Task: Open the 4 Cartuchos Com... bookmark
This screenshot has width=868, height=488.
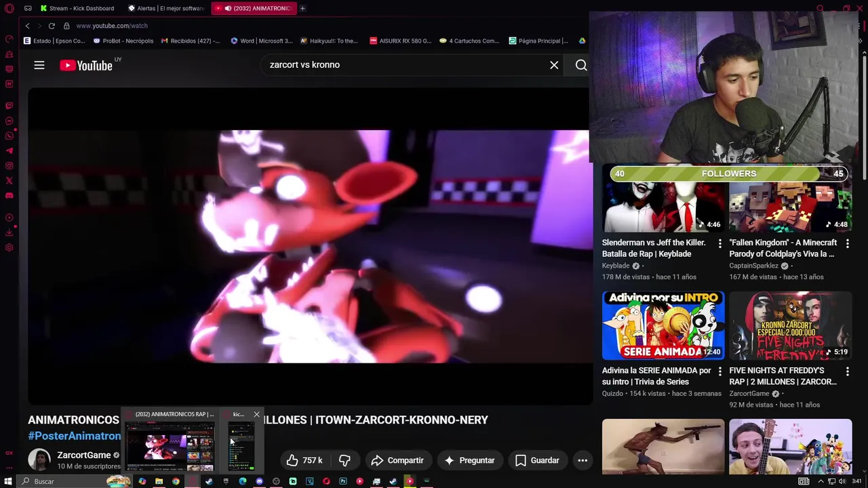Action: (x=469, y=41)
